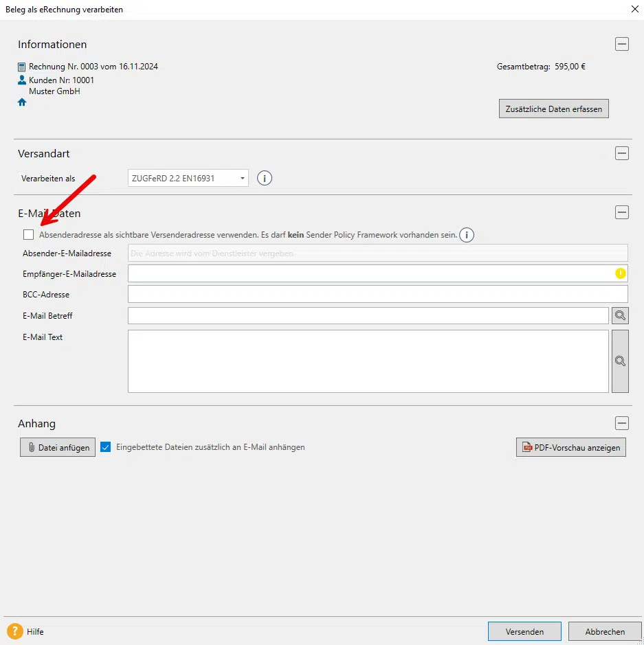Click the question mark icon next to Hilfe
Screen dimensions: 644x645
tap(15, 631)
